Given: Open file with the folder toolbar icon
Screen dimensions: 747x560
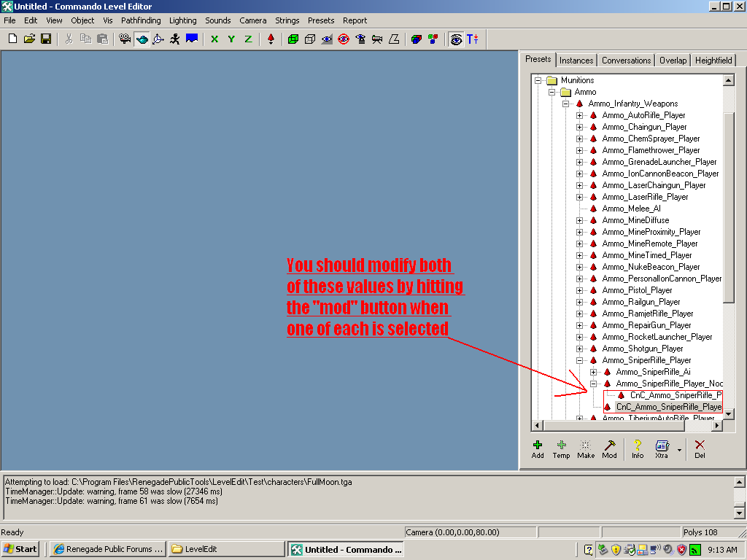Looking at the screenshot, I should (x=29, y=39).
